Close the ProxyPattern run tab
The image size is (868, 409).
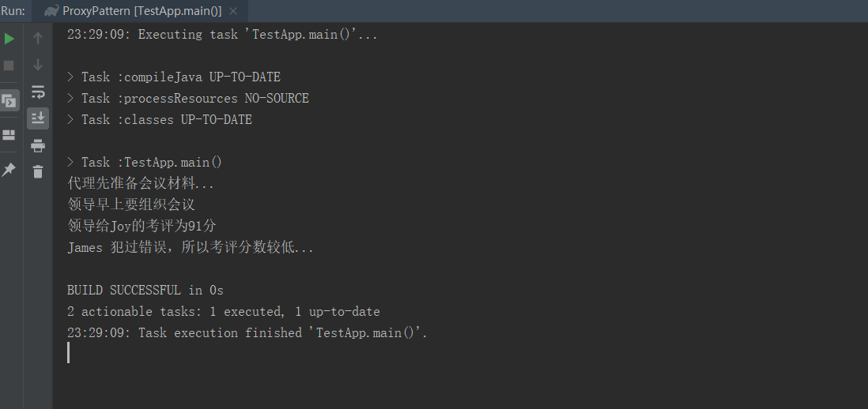233,11
